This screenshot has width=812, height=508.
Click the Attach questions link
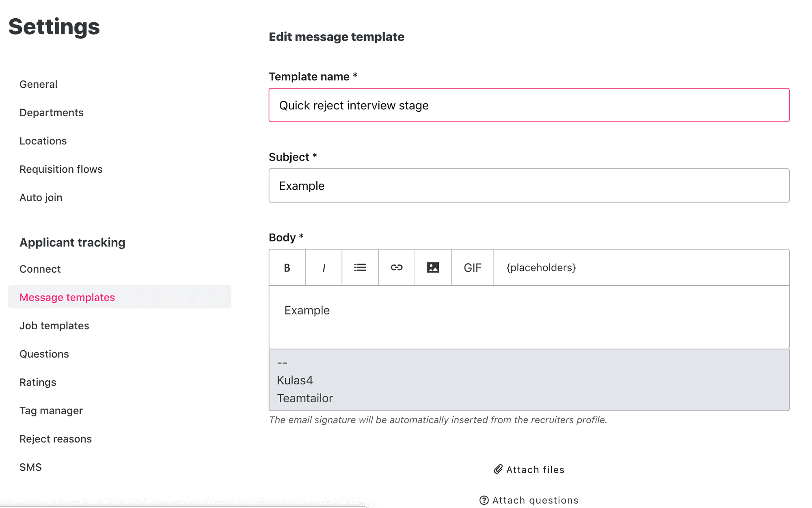[x=529, y=500]
